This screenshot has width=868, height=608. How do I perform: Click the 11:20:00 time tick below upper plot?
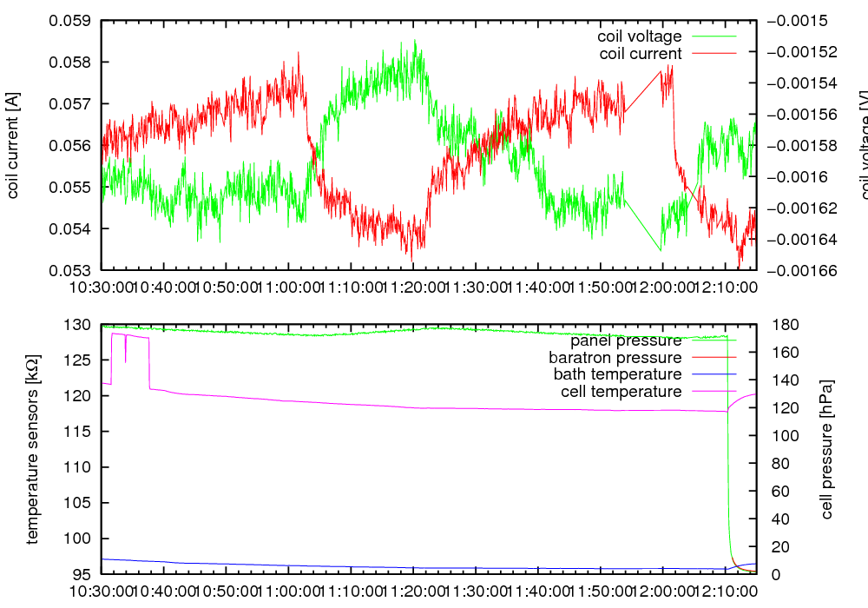(x=412, y=286)
